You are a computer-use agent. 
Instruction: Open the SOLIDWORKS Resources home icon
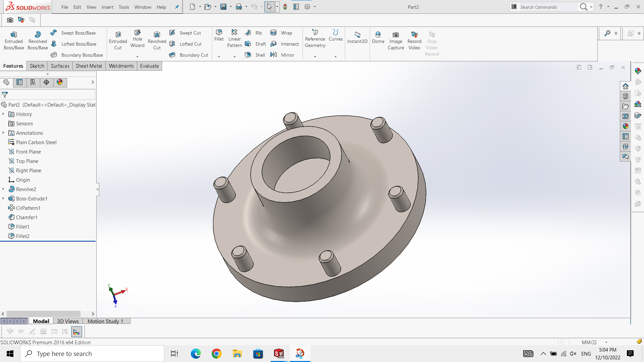(626, 86)
